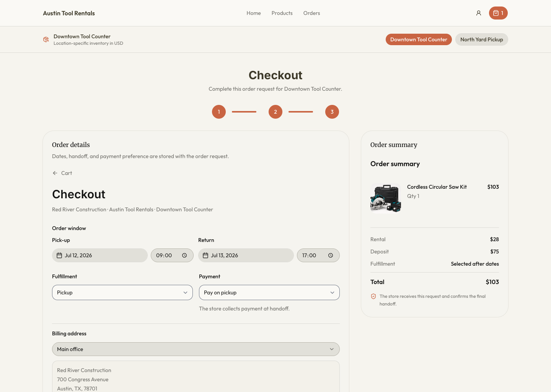The image size is (551, 392).
Task: Click the Downtown Tool Counter location icon
Action: 46,39
